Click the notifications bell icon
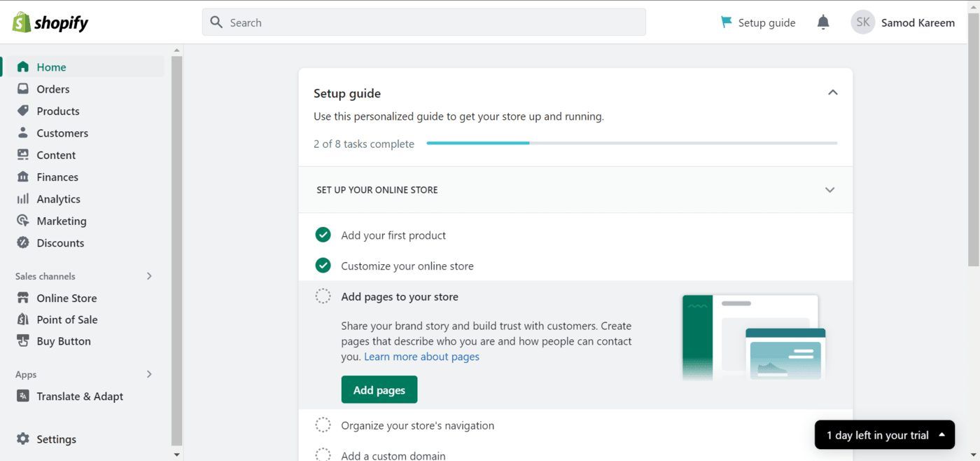 coord(823,22)
